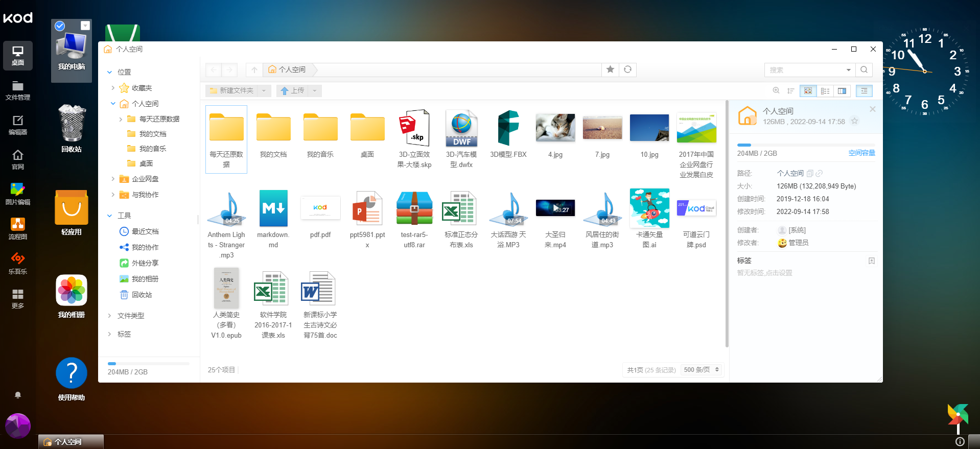This screenshot has height=449, width=980.
Task: Switch to split column view mode
Action: click(842, 91)
